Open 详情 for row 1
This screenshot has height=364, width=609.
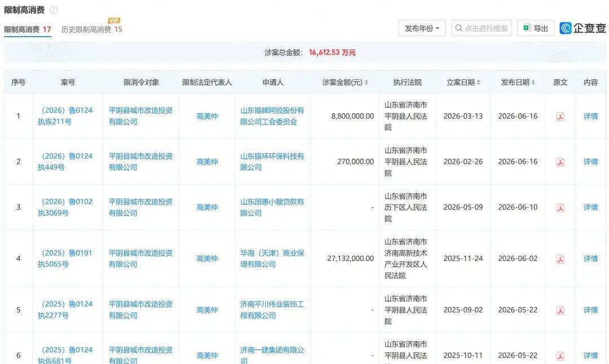pyautogui.click(x=590, y=116)
